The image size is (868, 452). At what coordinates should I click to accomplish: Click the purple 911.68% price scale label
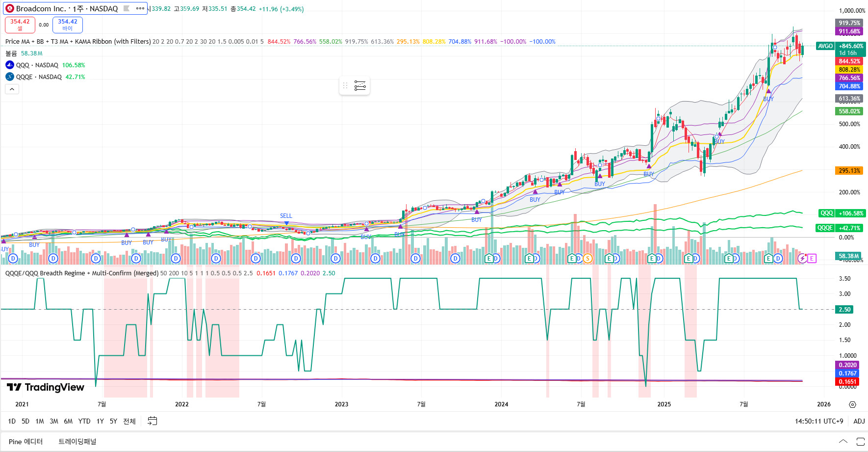849,31
